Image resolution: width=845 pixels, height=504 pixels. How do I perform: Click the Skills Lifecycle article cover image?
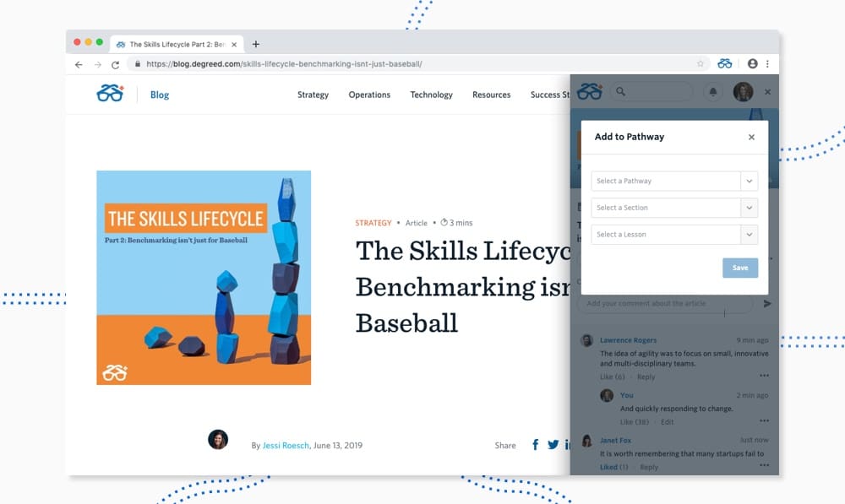(204, 278)
